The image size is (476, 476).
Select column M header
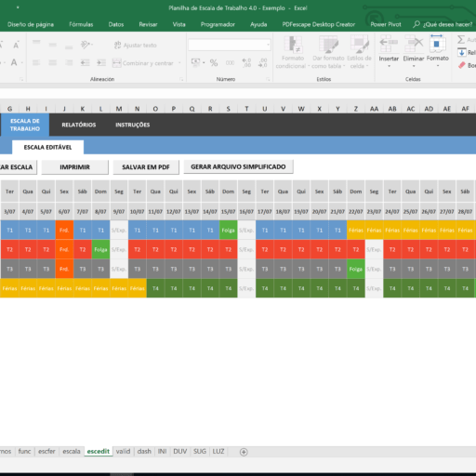tap(119, 109)
